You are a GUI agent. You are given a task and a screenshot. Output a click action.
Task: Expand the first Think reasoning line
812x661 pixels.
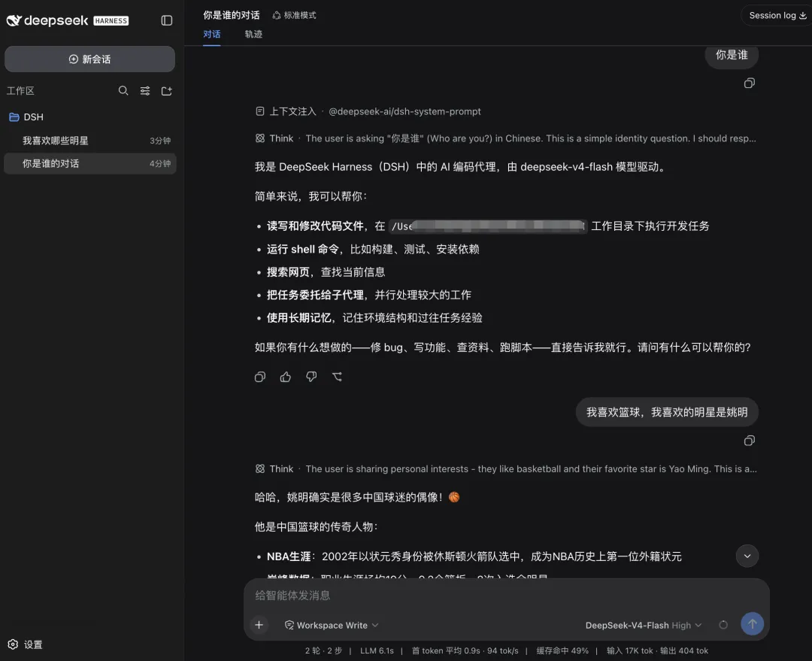click(x=505, y=138)
